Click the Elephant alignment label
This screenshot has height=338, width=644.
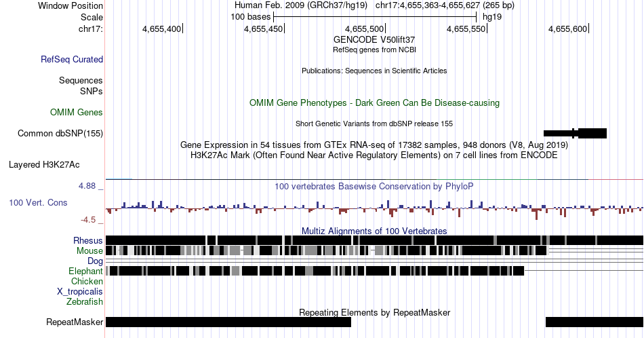click(x=86, y=271)
